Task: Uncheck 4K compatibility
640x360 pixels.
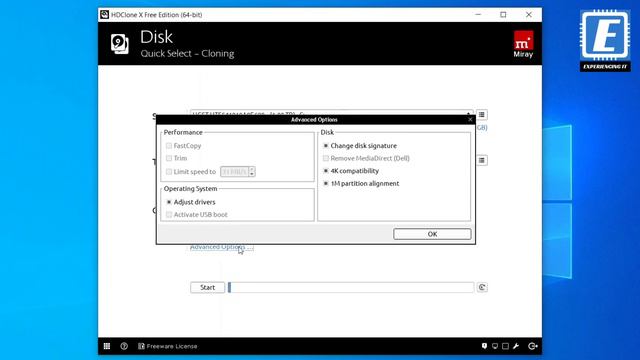Action: point(326,171)
